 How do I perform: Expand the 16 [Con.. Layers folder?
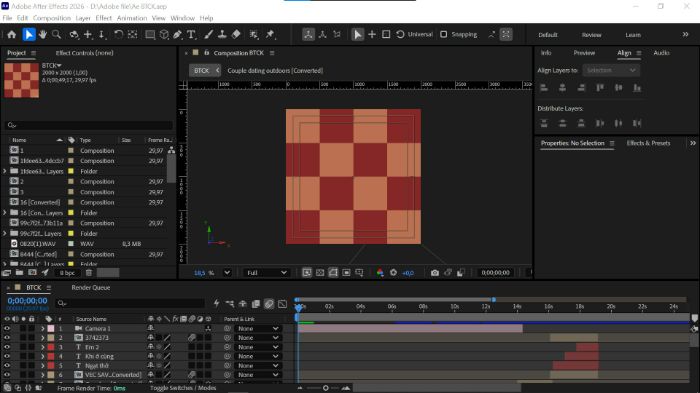coord(4,213)
